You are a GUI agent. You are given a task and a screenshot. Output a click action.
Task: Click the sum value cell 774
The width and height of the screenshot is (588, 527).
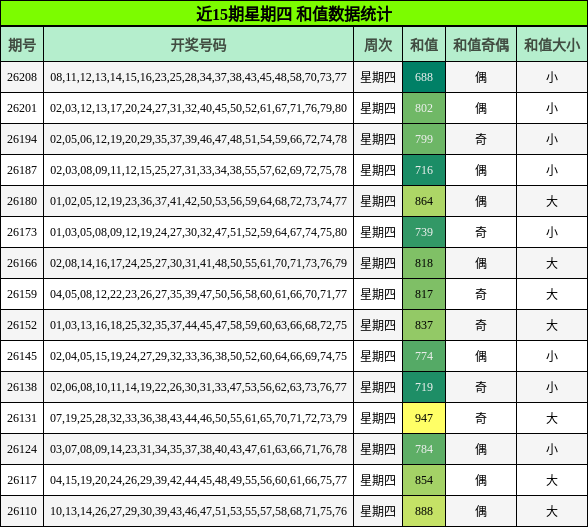tap(424, 356)
